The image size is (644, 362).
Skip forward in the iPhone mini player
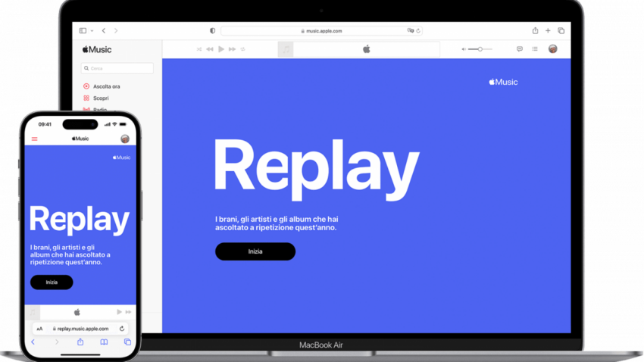coord(129,312)
